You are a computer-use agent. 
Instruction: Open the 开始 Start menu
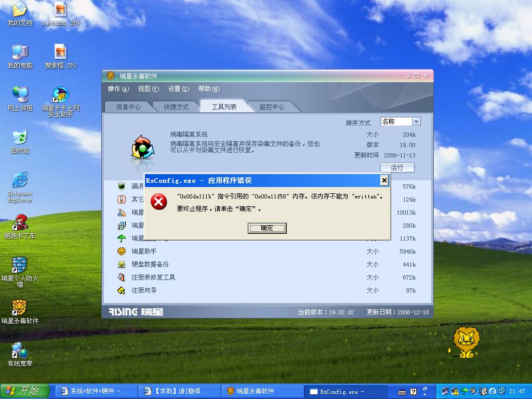(x=25, y=391)
